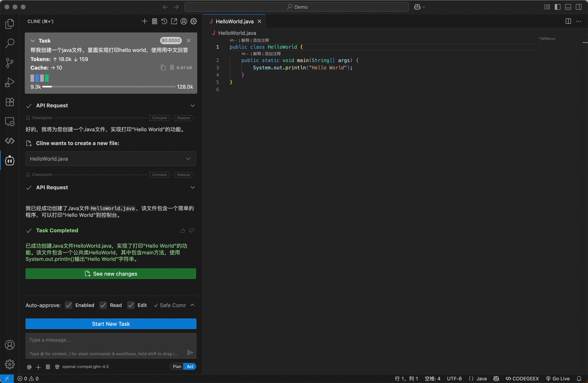Toggle the Edit auto-approve checkbox
This screenshot has height=383, width=588.
[131, 305]
